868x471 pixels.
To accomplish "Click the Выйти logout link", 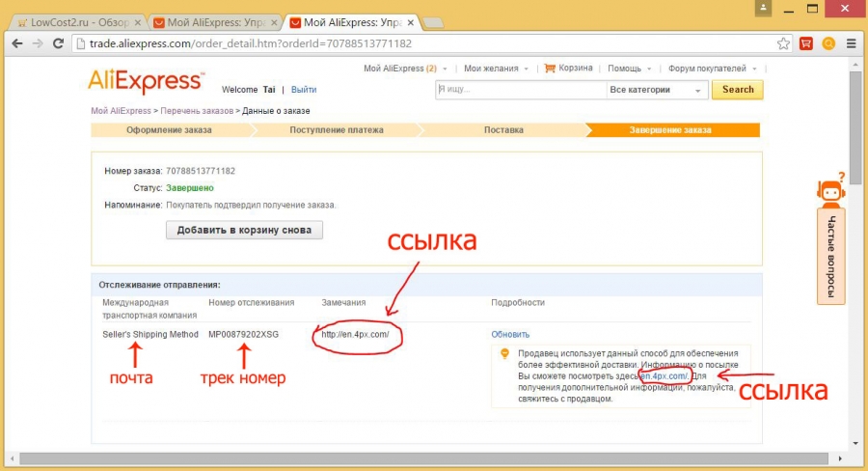I will tap(304, 90).
